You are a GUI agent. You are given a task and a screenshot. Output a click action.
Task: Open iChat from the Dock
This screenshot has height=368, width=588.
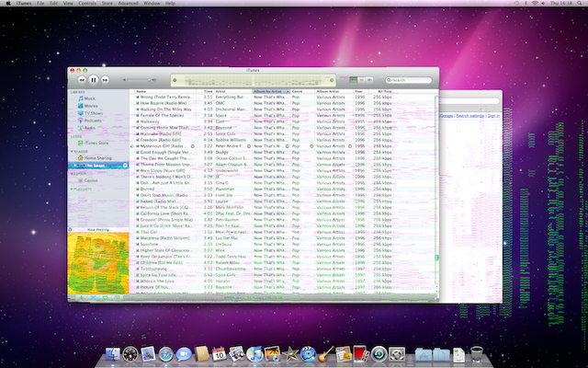(184, 354)
